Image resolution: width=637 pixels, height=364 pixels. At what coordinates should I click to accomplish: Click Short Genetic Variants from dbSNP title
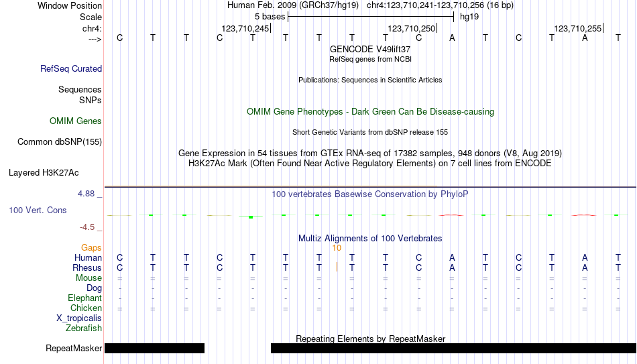(370, 133)
